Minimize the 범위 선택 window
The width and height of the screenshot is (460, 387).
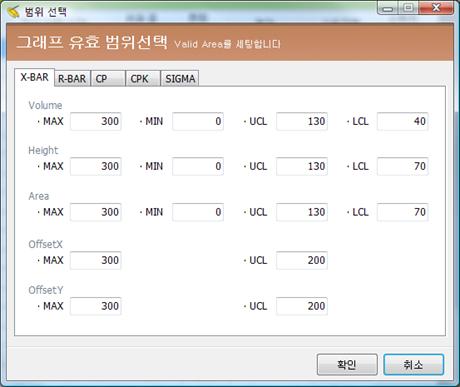point(388,8)
